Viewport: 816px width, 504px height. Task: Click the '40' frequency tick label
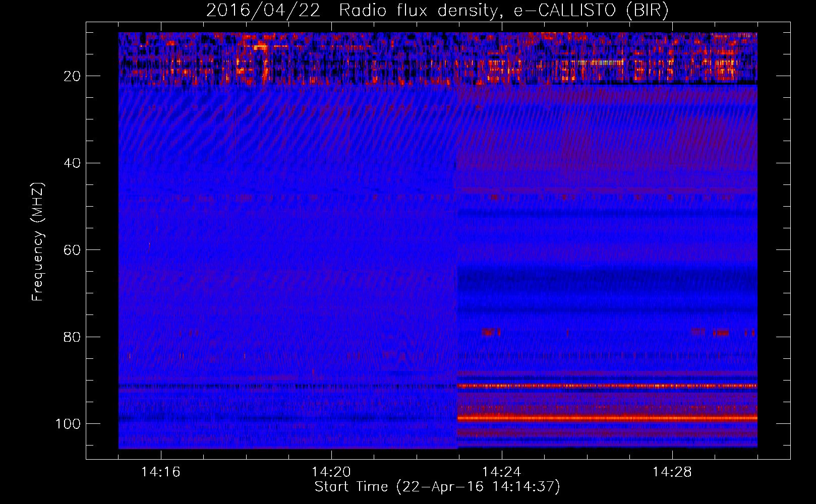(x=72, y=163)
